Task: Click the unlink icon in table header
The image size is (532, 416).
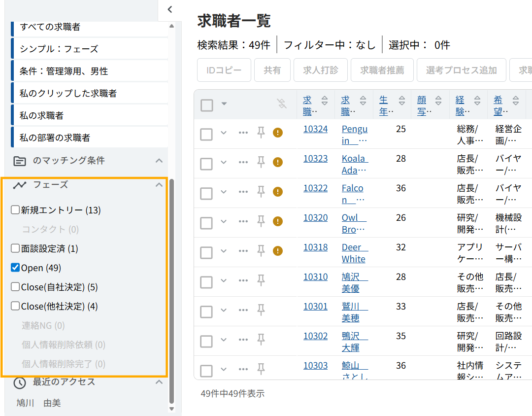Action: (x=281, y=104)
